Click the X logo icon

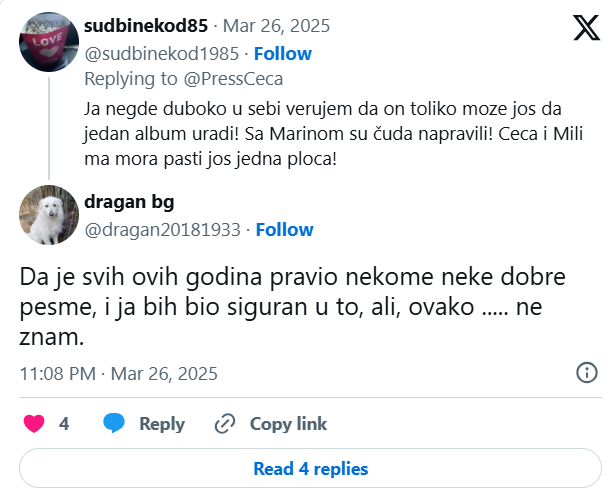point(585,29)
